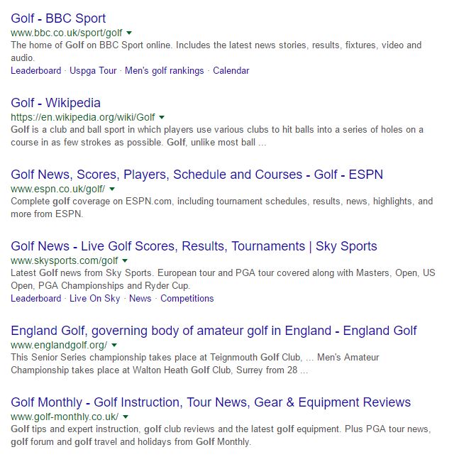Open the England Golf result title
The width and height of the screenshot is (476, 457).
[214, 331]
